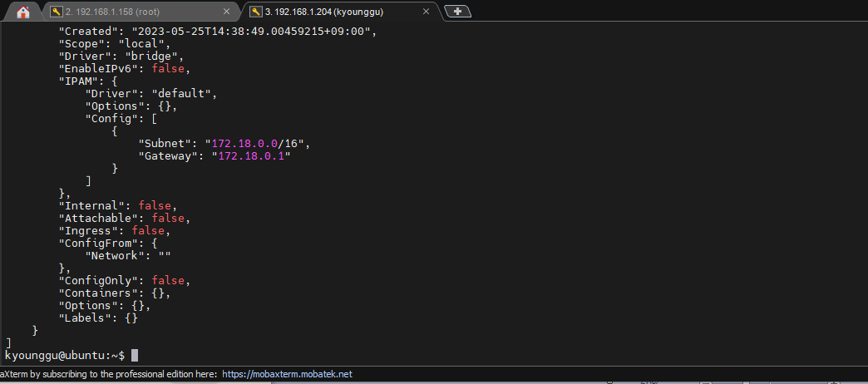The width and height of the screenshot is (868, 384).
Task: Select tab 3. 192.168.1.204 (kyounggu)
Action: click(339, 12)
